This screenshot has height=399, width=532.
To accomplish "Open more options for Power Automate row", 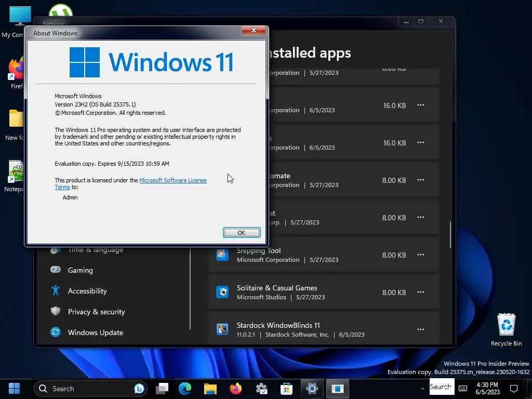I will 421,179.
